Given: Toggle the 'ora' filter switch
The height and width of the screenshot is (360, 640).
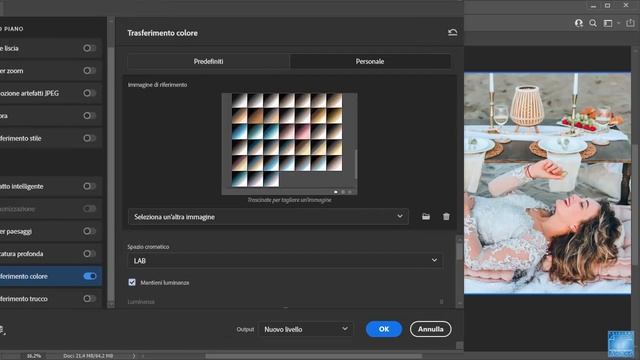Looking at the screenshot, I should (x=89, y=116).
